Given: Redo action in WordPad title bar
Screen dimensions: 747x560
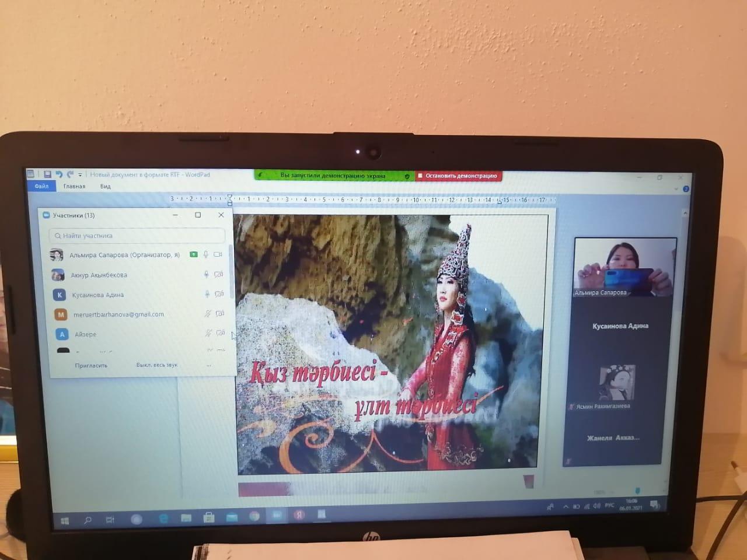Looking at the screenshot, I should coord(70,174).
